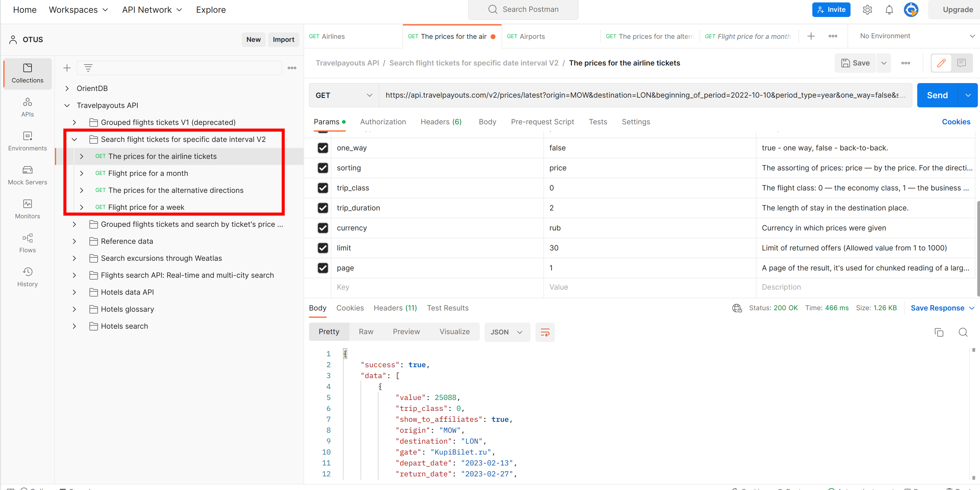The width and height of the screenshot is (980, 490).
Task: Uncheck the one_way parameter
Action: click(x=323, y=148)
